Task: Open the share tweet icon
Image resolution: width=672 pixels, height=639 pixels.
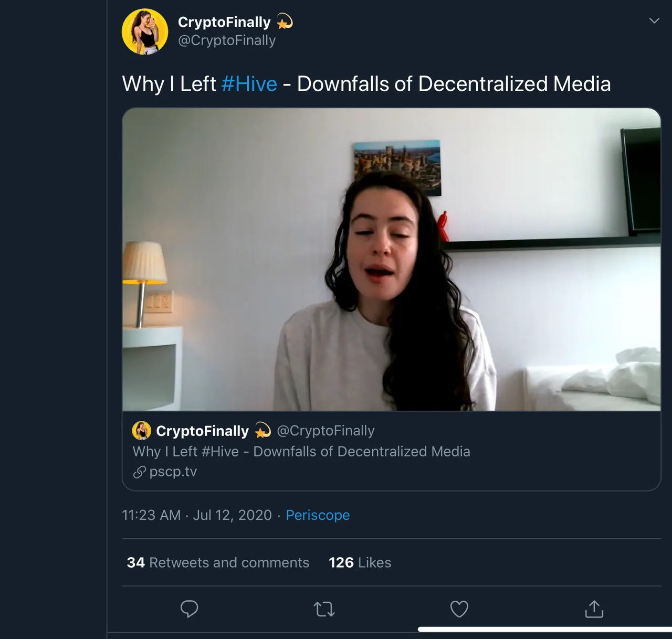Action: click(594, 609)
